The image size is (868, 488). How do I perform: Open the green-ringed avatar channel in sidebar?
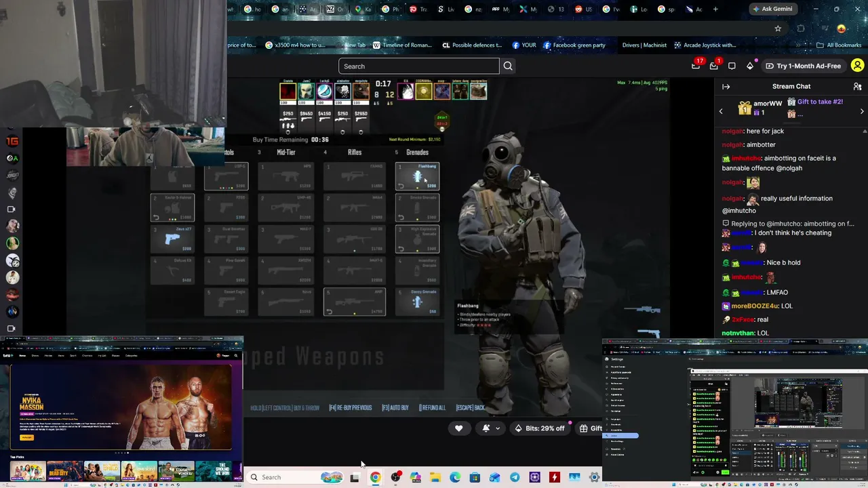pyautogui.click(x=12, y=243)
